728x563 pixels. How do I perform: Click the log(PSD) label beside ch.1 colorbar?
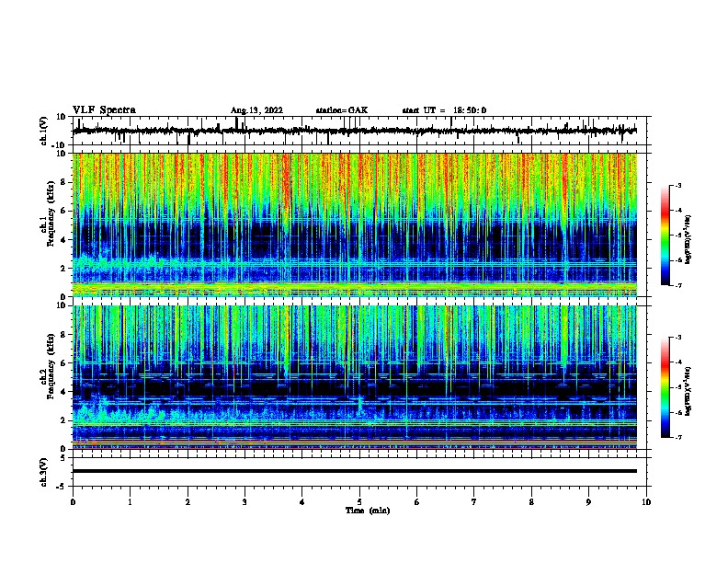click(688, 240)
